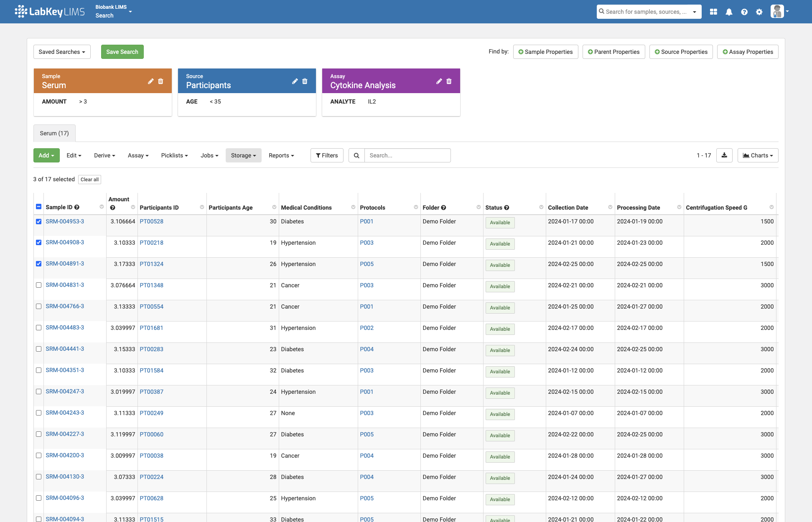The width and height of the screenshot is (812, 522).
Task: Uncheck the row SRM-004953-3
Action: (x=39, y=221)
